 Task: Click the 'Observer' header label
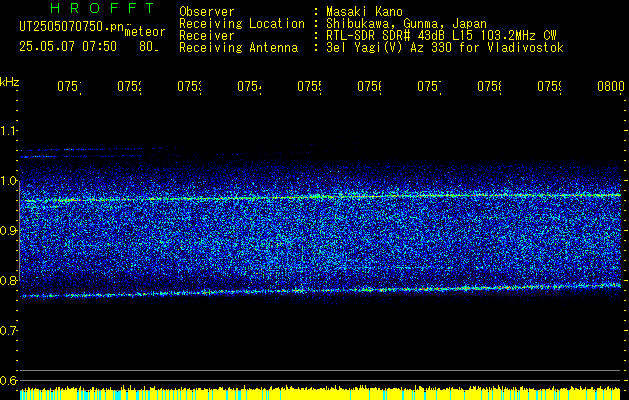(207, 12)
